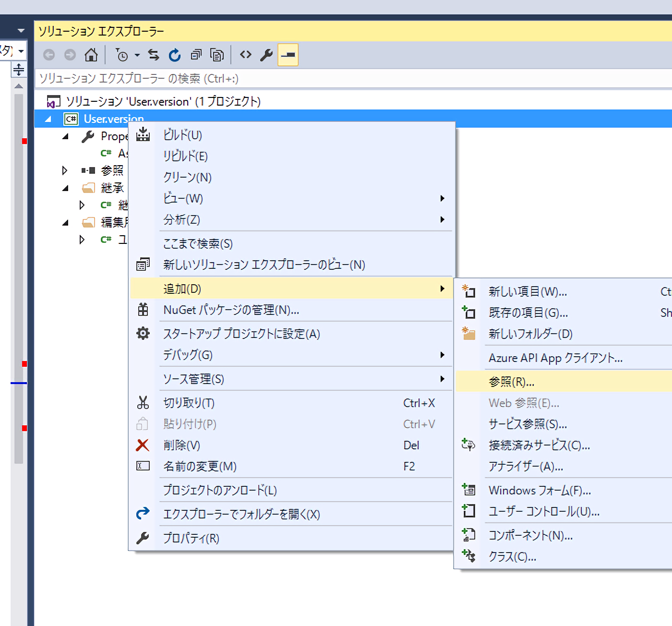The image size is (672, 626).
Task: Open the Pending Changes filter clock icon
Action: pyautogui.click(x=122, y=55)
